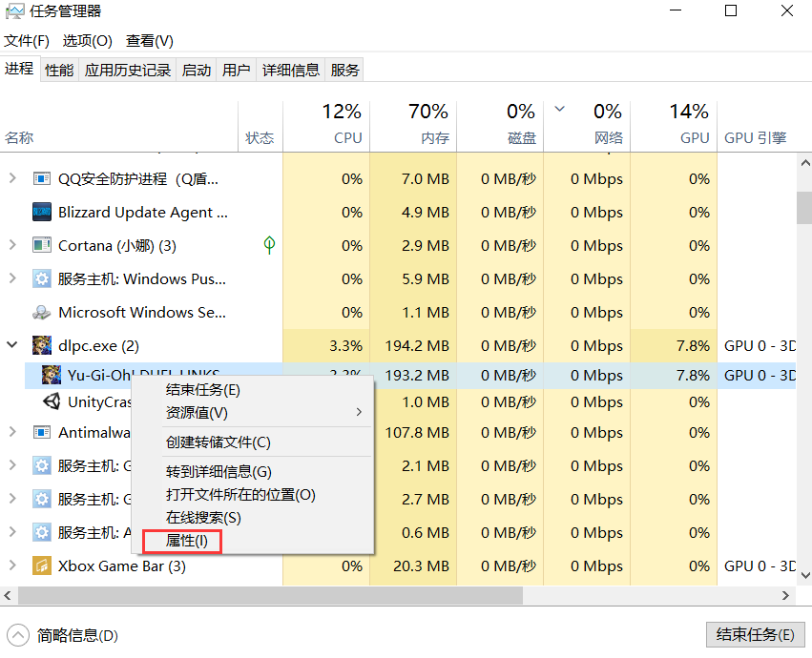Screen dimensions: 812x658
Task: Sort by the GPU 引擎 column header
Action: (757, 126)
